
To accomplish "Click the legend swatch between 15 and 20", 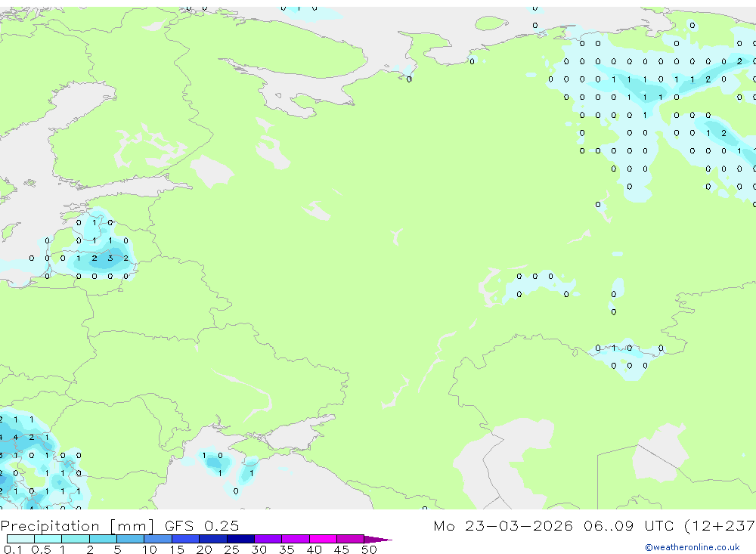I will 186,539.
